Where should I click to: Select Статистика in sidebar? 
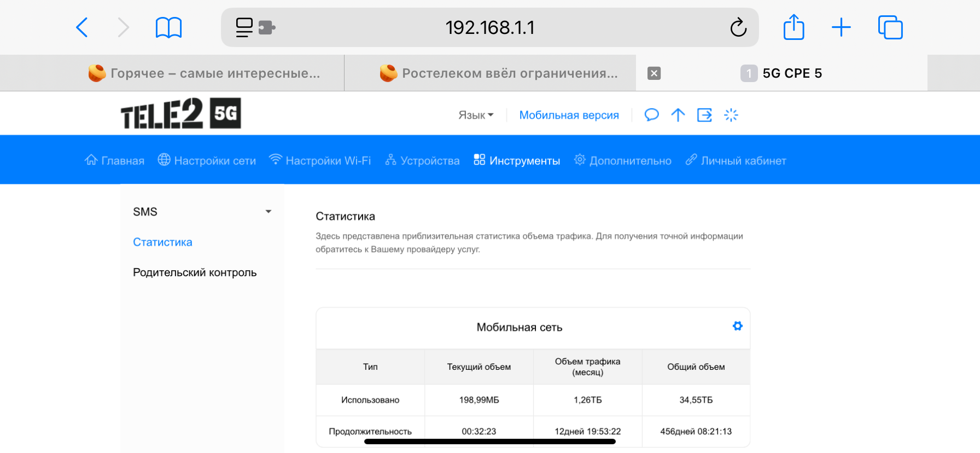(x=162, y=242)
